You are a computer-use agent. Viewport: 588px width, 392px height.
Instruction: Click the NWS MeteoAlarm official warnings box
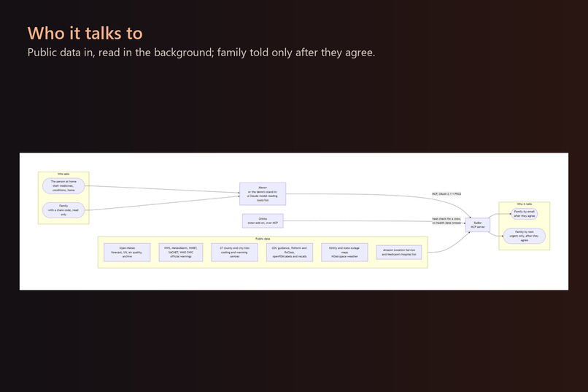(181, 252)
